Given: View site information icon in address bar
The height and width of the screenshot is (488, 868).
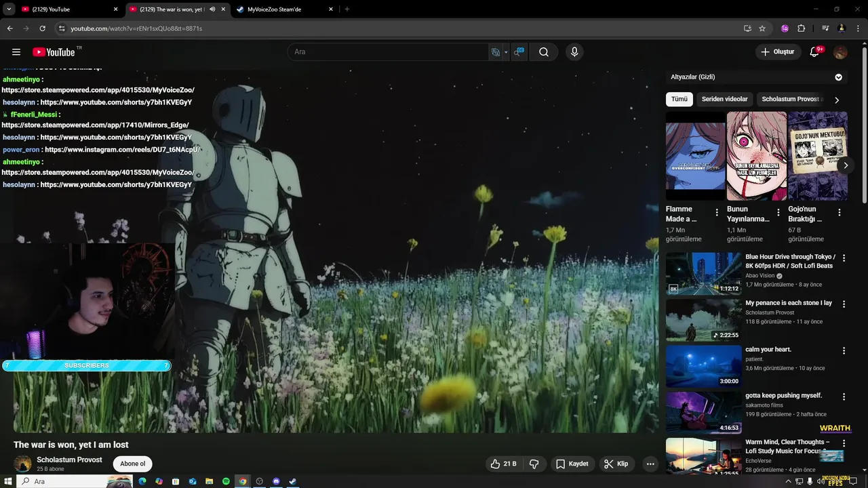Looking at the screenshot, I should click(x=62, y=28).
